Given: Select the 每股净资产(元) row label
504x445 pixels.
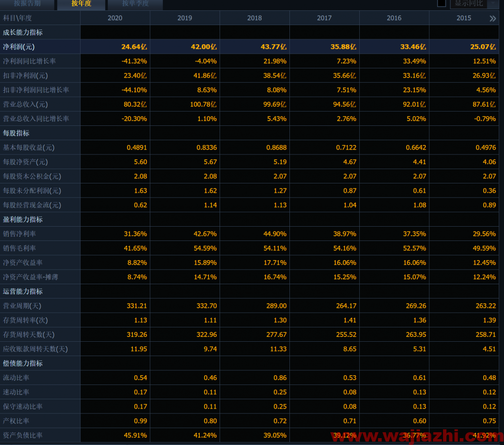Looking at the screenshot, I should coord(26,162).
